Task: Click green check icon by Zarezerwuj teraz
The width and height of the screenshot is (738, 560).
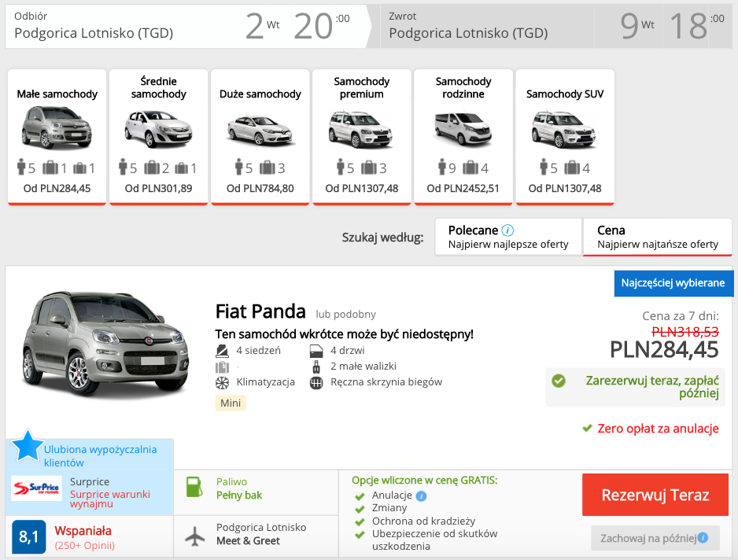Action: pyautogui.click(x=559, y=381)
